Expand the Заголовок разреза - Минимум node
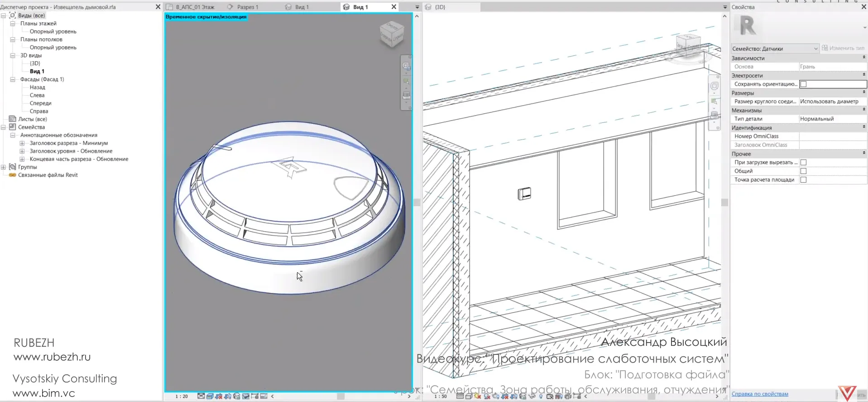Viewport: 868px width, 402px height. pos(22,143)
